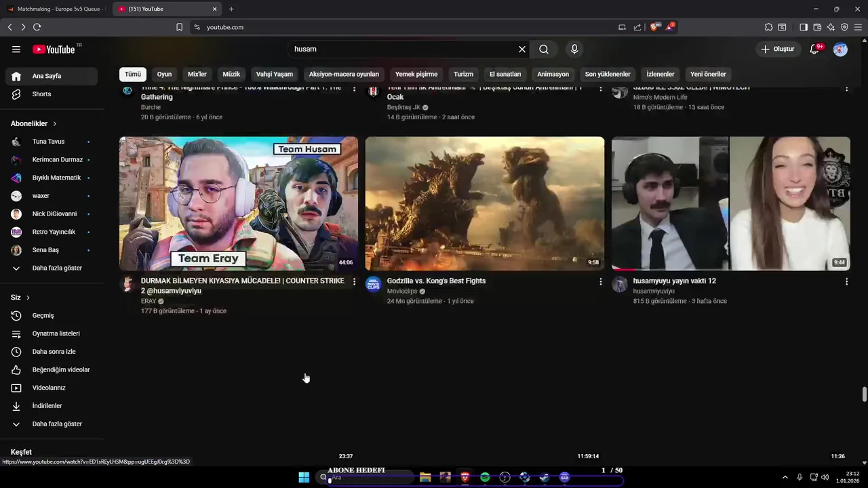
Task: Open File Explorer from taskbar
Action: [425, 477]
